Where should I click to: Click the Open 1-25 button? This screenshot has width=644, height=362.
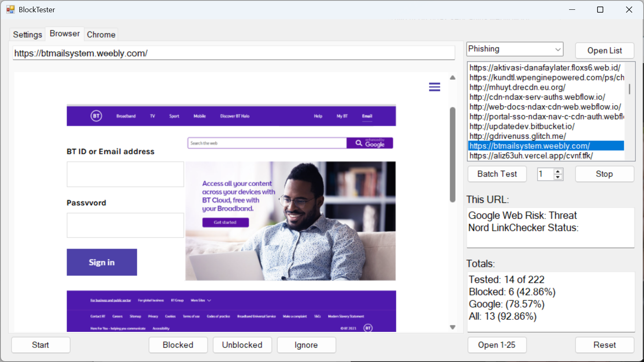click(497, 345)
